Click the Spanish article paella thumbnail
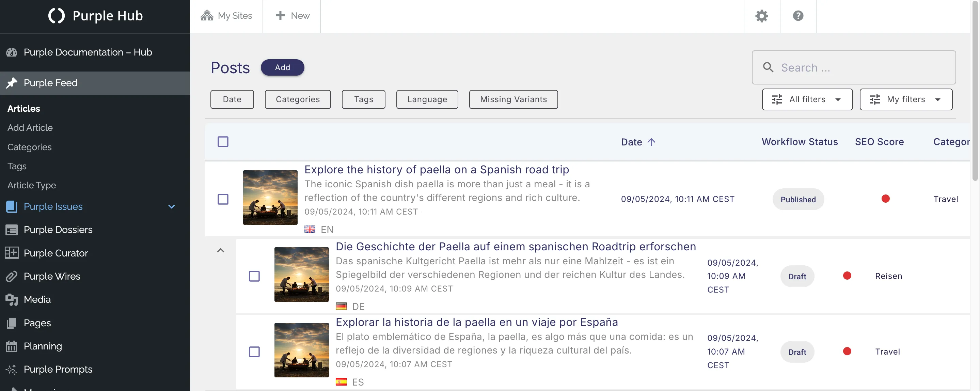This screenshot has height=391, width=980. coord(301,350)
